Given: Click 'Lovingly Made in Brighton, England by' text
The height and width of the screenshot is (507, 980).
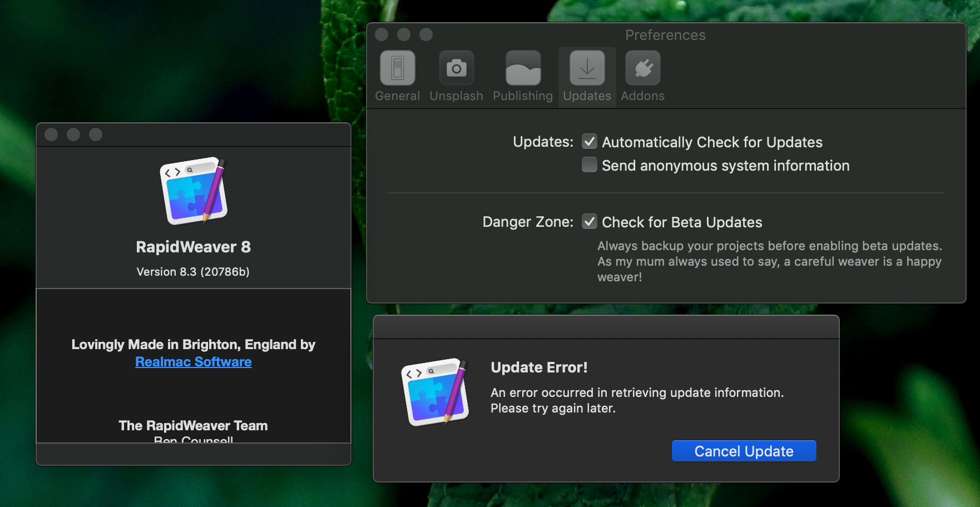Looking at the screenshot, I should [194, 345].
